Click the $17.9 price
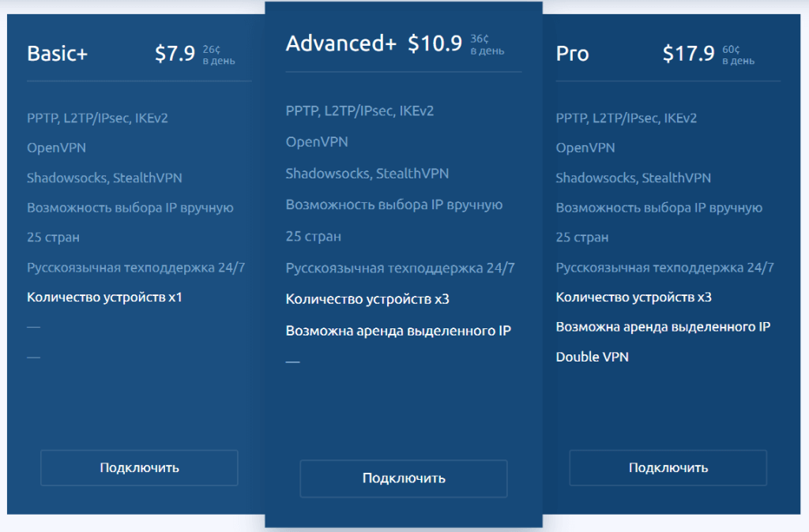The height and width of the screenshot is (532, 809). (x=688, y=54)
